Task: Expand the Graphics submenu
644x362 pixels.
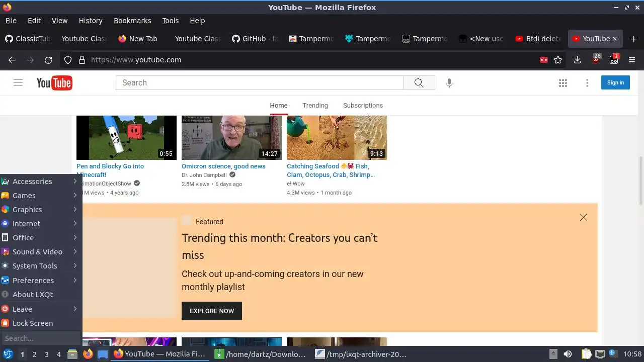Action: coord(40,210)
